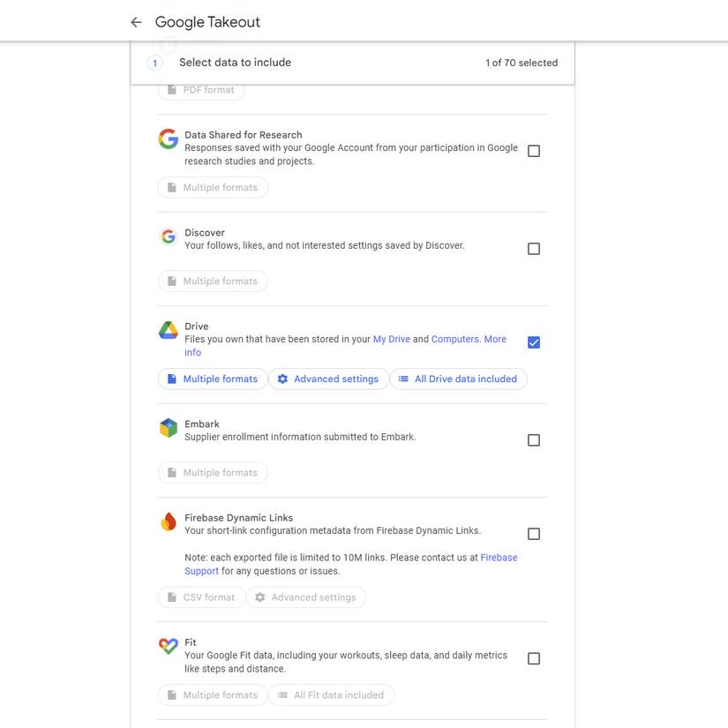Uncheck the Drive data checkbox
728x728 pixels.
pos(533,341)
